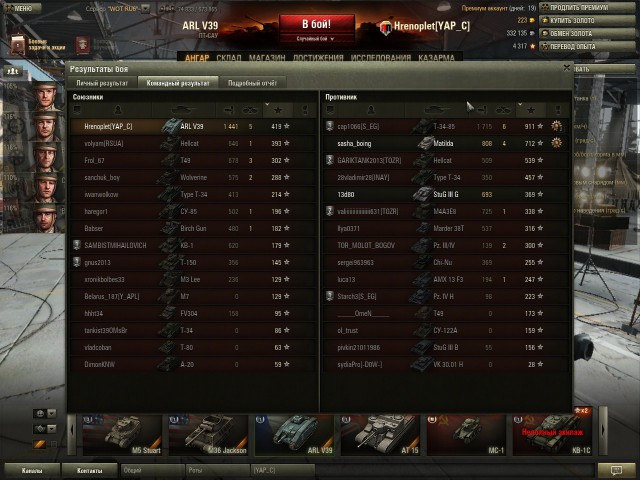This screenshot has height=480, width=640.
Task: Open the nation filter dropdown arrow
Action: tap(52, 413)
